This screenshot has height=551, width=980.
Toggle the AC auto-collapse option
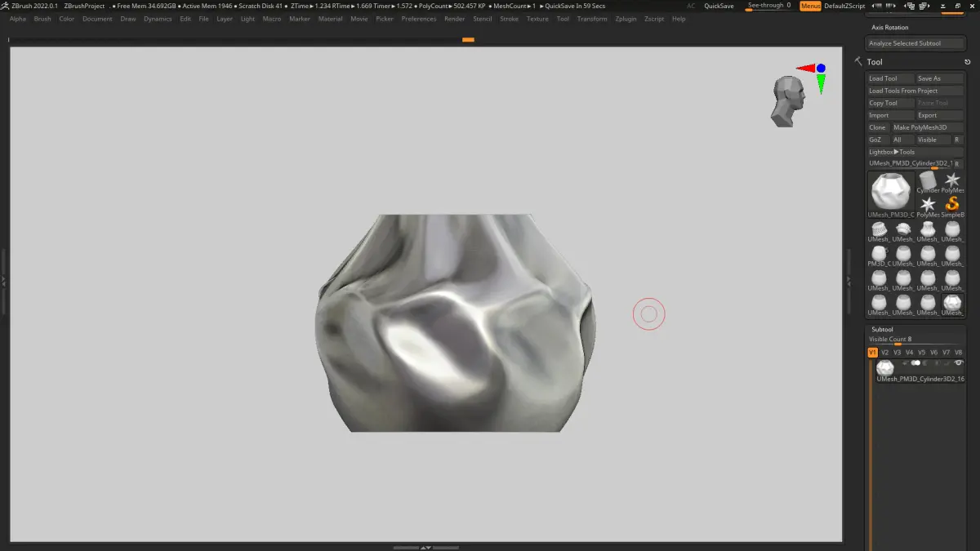(x=692, y=6)
